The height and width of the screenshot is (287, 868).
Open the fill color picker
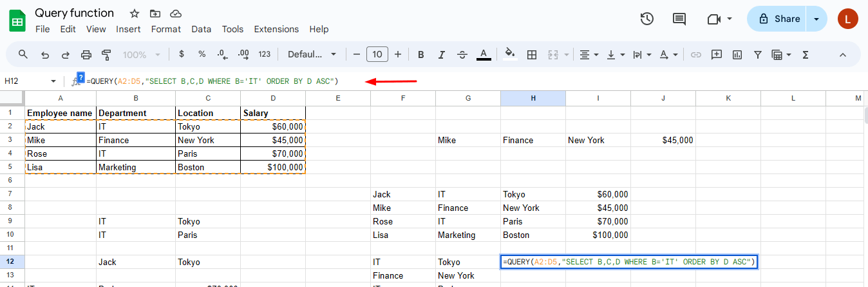pyautogui.click(x=510, y=55)
